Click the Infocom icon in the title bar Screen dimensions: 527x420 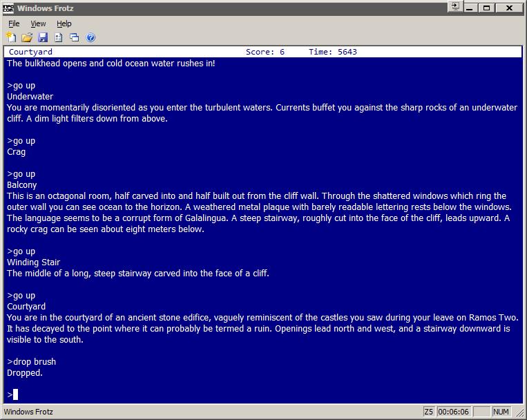click(x=8, y=8)
